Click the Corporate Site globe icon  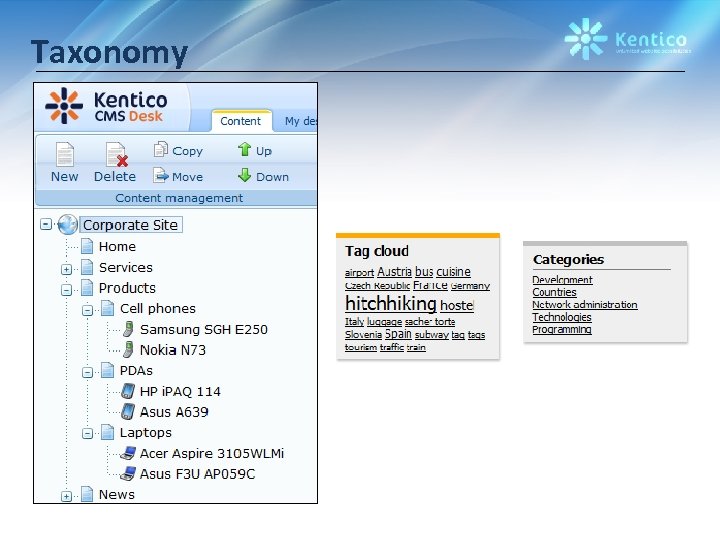[x=68, y=225]
